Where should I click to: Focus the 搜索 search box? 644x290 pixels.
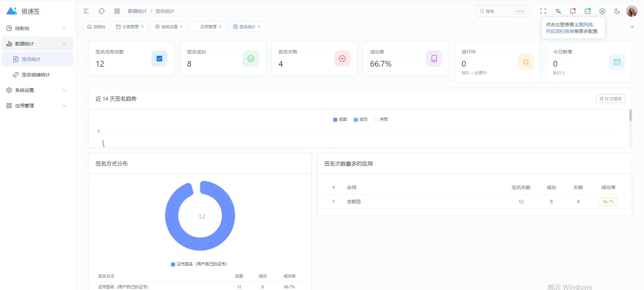(503, 11)
